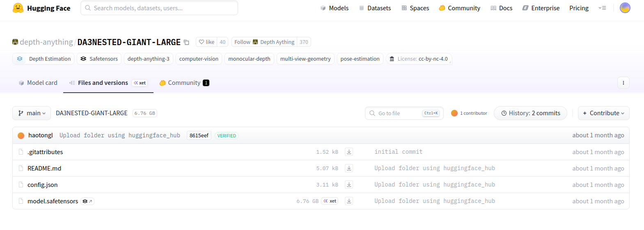Open Docs in top navigation
This screenshot has width=644, height=230.
501,8
